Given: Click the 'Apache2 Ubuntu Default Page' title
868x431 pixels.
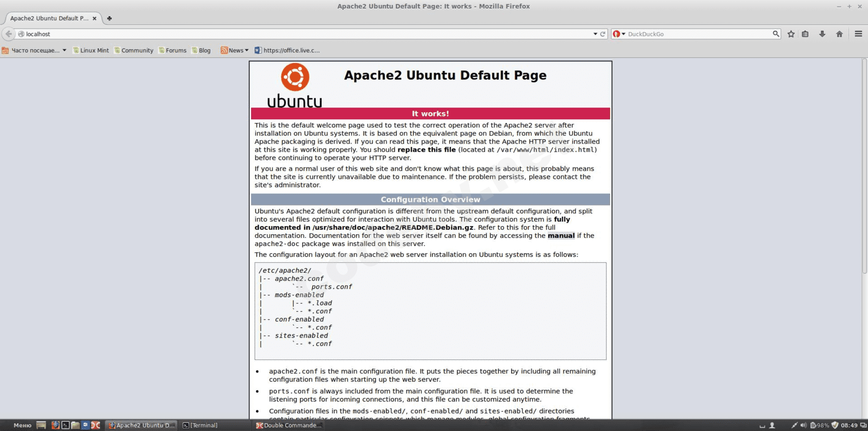Looking at the screenshot, I should pos(445,75).
